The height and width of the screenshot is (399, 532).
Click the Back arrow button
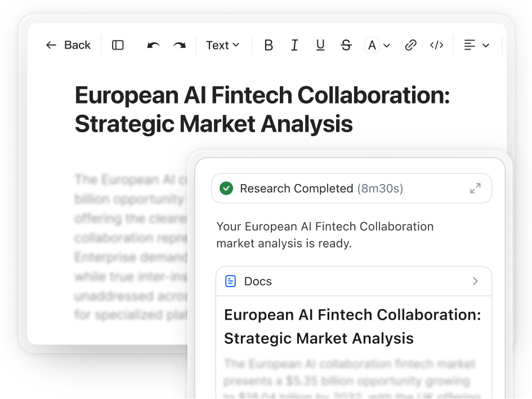(x=68, y=45)
